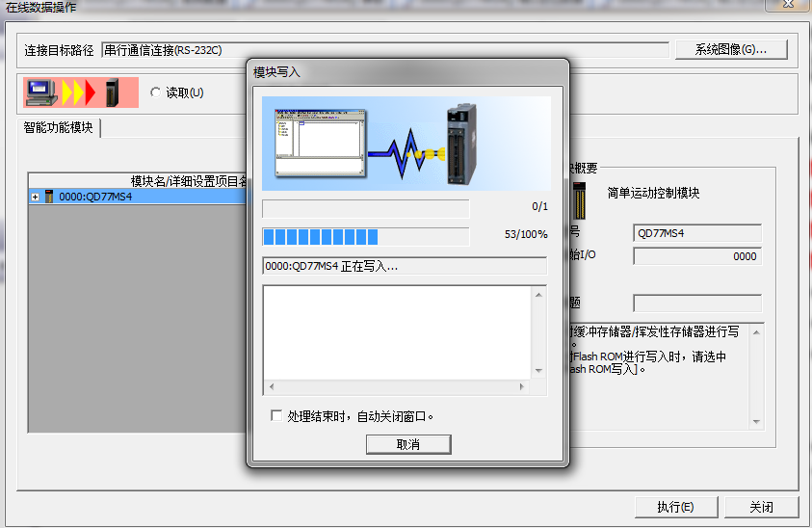Click the 53/100% write progress bar
The image size is (812, 528).
(x=365, y=237)
